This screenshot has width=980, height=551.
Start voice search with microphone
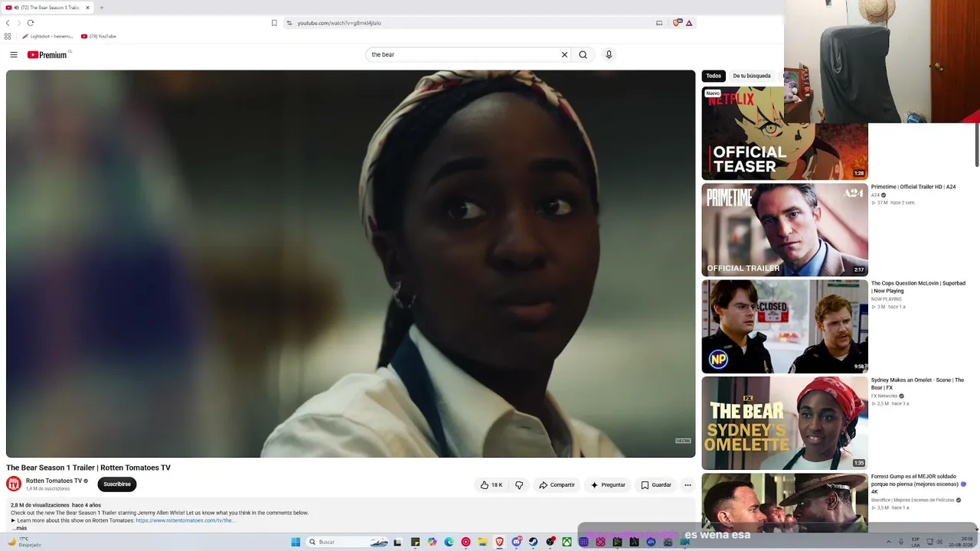tap(609, 54)
